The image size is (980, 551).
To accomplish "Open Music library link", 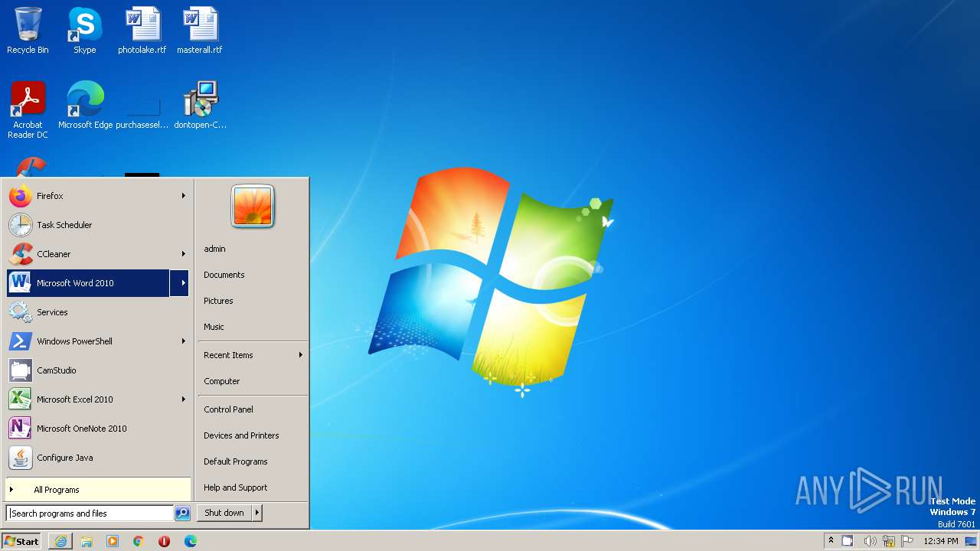I will pyautogui.click(x=253, y=327).
